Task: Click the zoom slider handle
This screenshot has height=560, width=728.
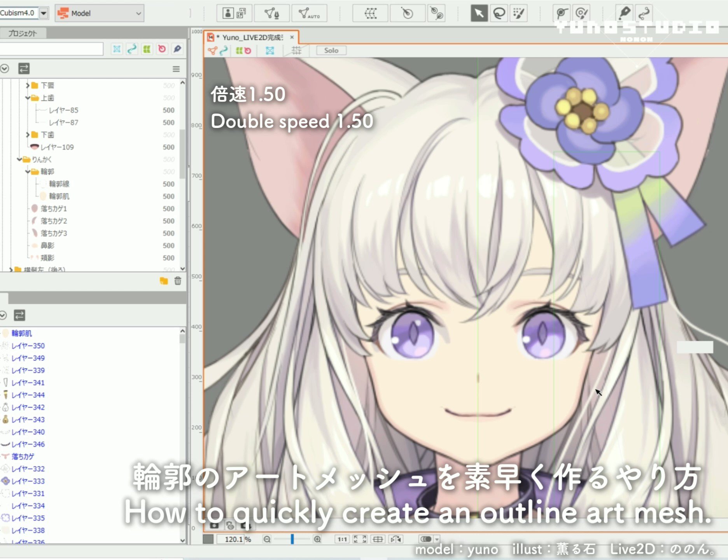Action: click(x=292, y=539)
